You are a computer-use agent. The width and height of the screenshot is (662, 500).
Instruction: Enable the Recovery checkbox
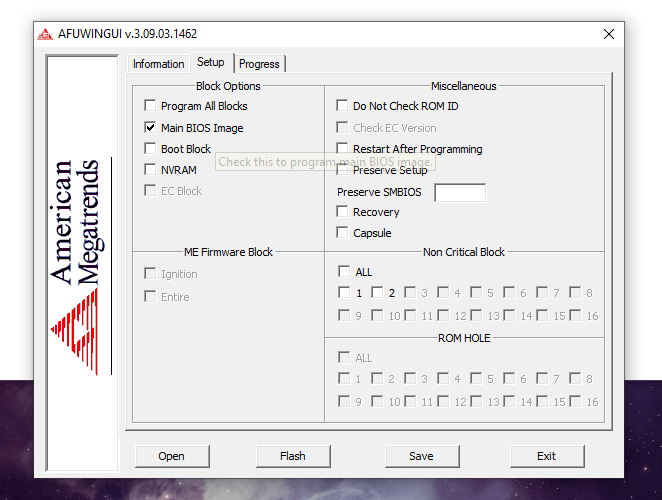click(x=342, y=211)
